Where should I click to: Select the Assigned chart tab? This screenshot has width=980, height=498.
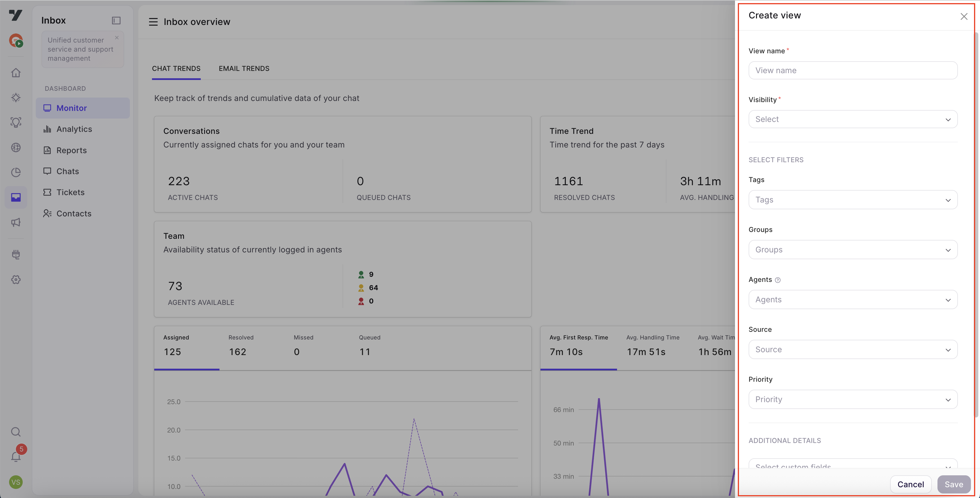point(186,348)
